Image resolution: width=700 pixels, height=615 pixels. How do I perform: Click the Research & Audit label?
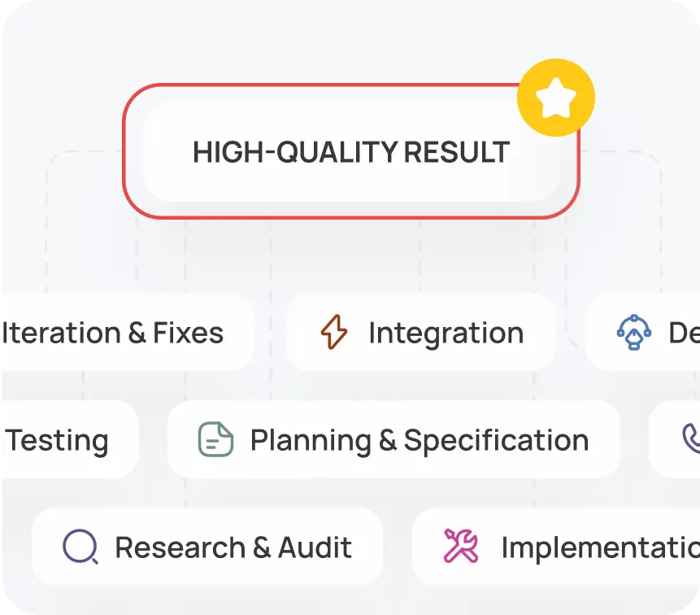pos(233,547)
